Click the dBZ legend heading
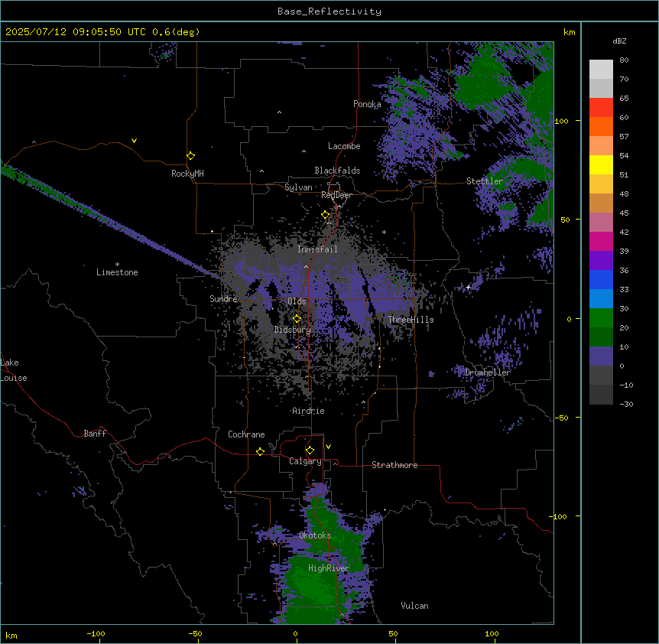659x644 pixels. [x=619, y=41]
